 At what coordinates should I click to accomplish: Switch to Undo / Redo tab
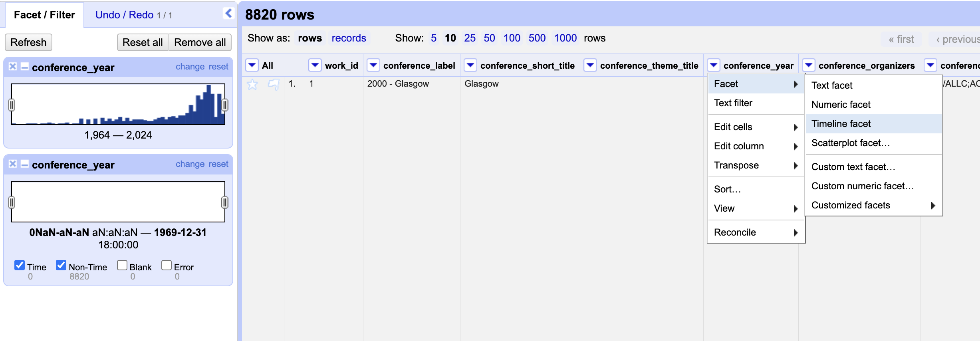pyautogui.click(x=125, y=15)
